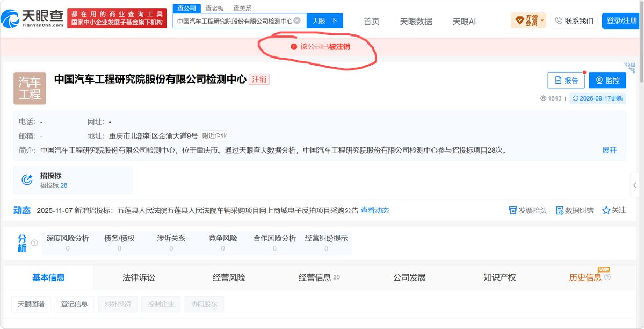The height and width of the screenshot is (329, 644).
Task: Switch to 查老板 search tab
Action: pos(214,8)
